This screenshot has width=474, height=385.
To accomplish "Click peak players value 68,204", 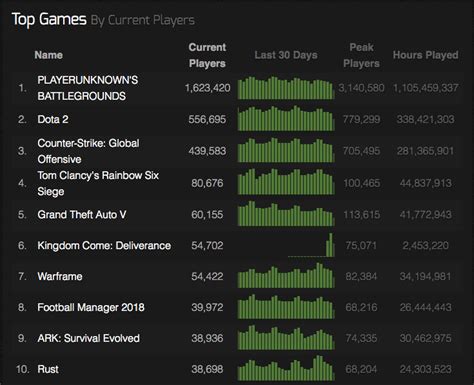I will 361,369.
